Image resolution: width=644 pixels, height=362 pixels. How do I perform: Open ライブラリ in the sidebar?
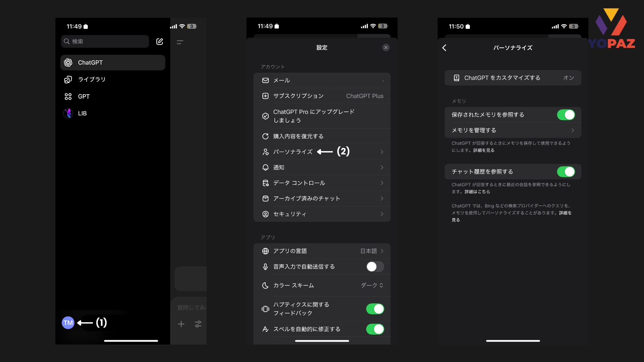pyautogui.click(x=113, y=79)
